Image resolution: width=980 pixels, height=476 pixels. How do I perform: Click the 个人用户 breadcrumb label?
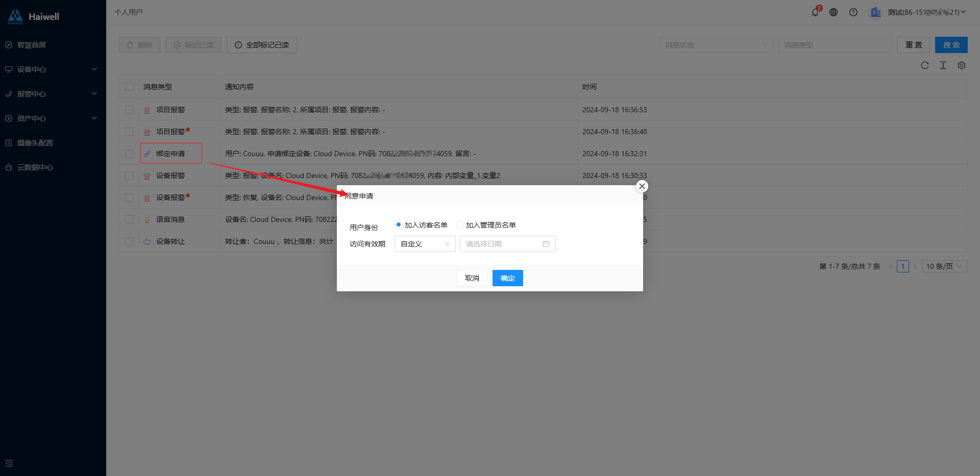tap(129, 12)
